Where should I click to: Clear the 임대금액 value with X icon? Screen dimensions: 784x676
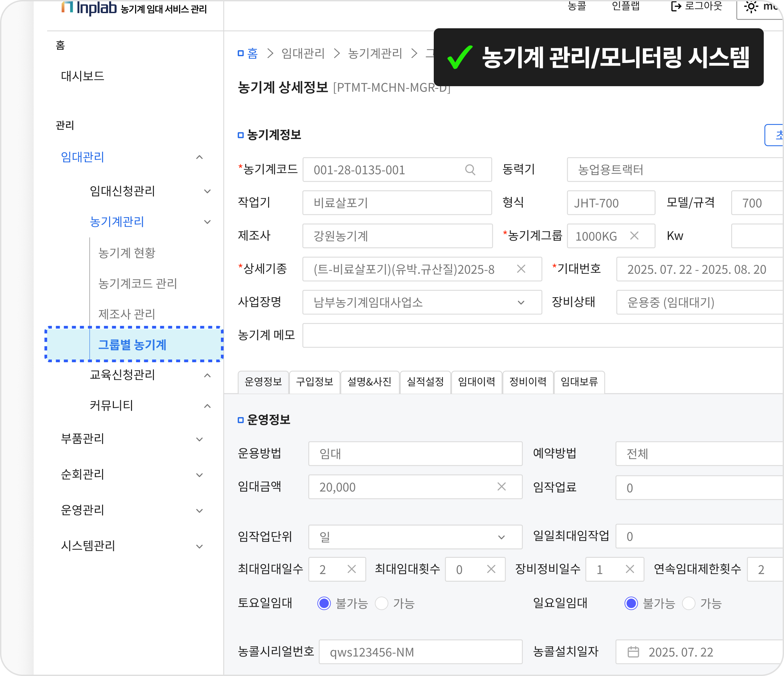tap(501, 486)
